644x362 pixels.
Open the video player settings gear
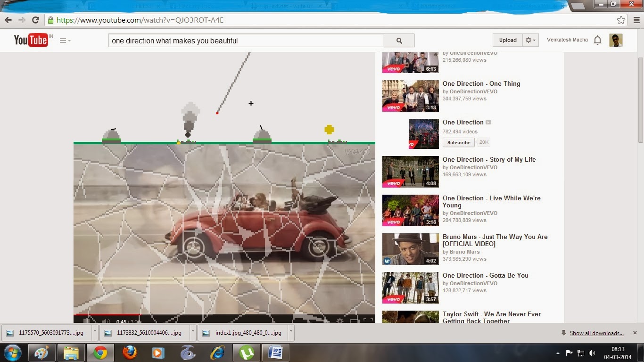point(340,321)
